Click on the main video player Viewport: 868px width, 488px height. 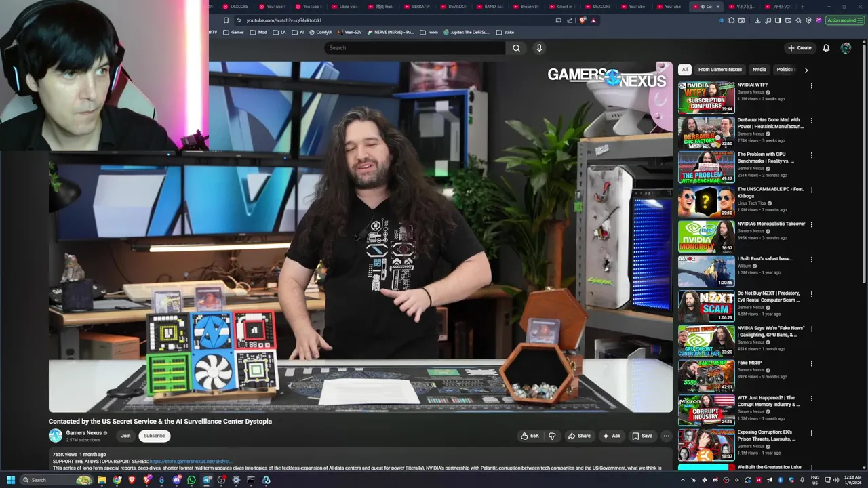tap(360, 237)
